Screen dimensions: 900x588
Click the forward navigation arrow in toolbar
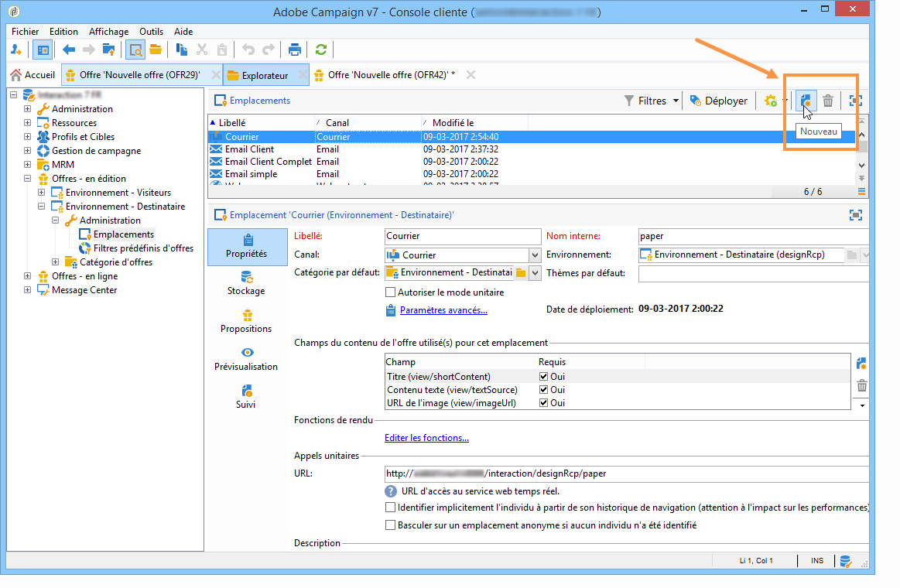(88, 50)
